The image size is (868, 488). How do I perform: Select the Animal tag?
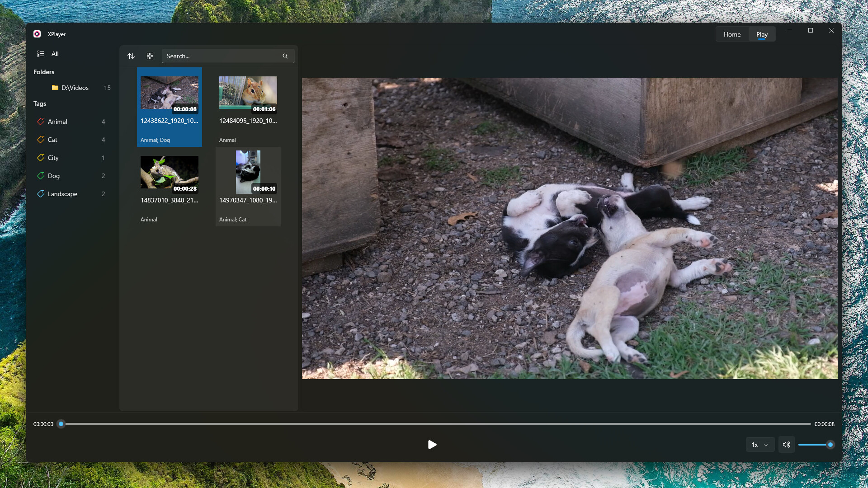pyautogui.click(x=57, y=122)
